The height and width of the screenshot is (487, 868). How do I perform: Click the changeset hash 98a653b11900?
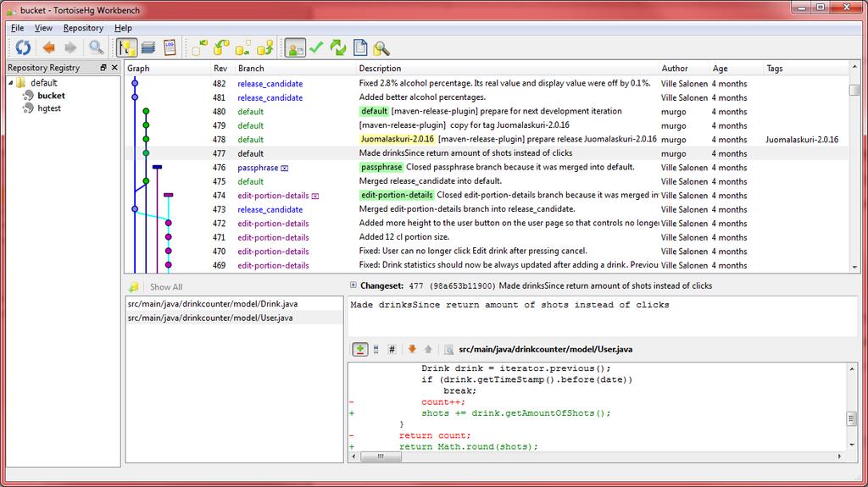coord(463,286)
